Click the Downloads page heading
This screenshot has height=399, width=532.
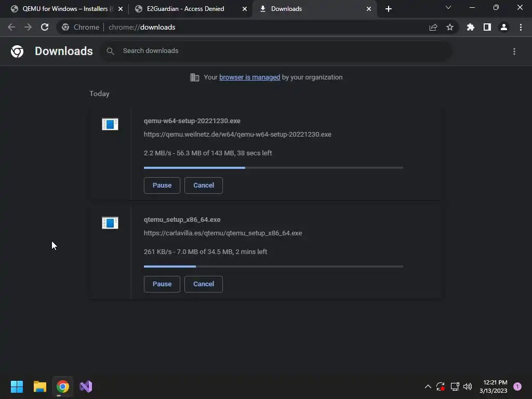(x=64, y=51)
